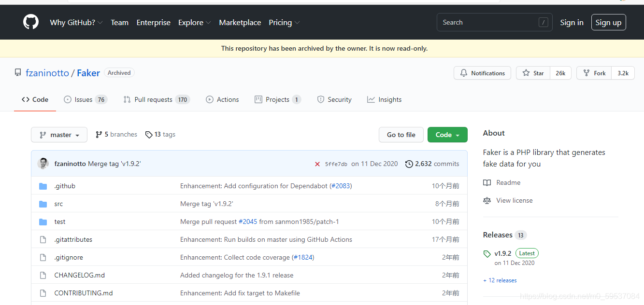
Task: Open the Team page
Action: 119,23
